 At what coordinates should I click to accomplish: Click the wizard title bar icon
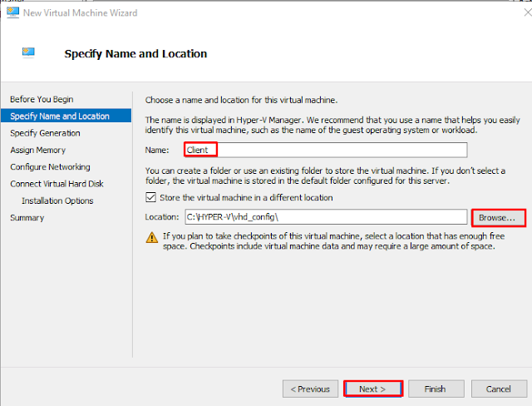13,12
